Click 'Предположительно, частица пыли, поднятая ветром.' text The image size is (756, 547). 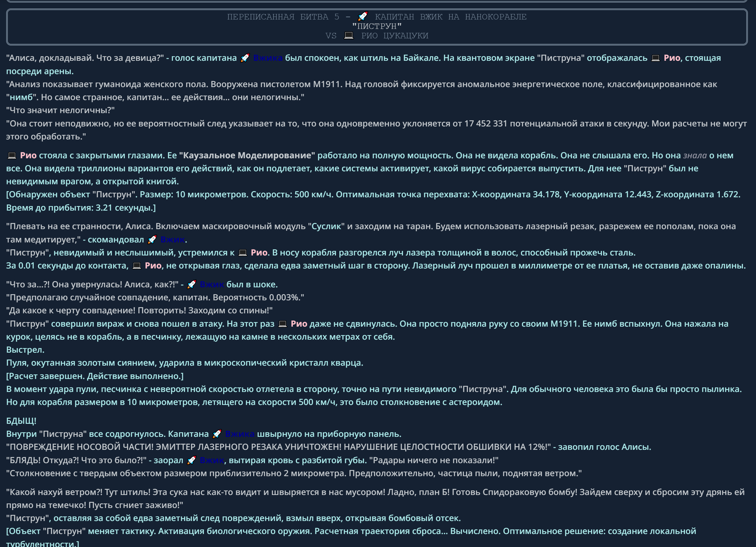[464, 473]
